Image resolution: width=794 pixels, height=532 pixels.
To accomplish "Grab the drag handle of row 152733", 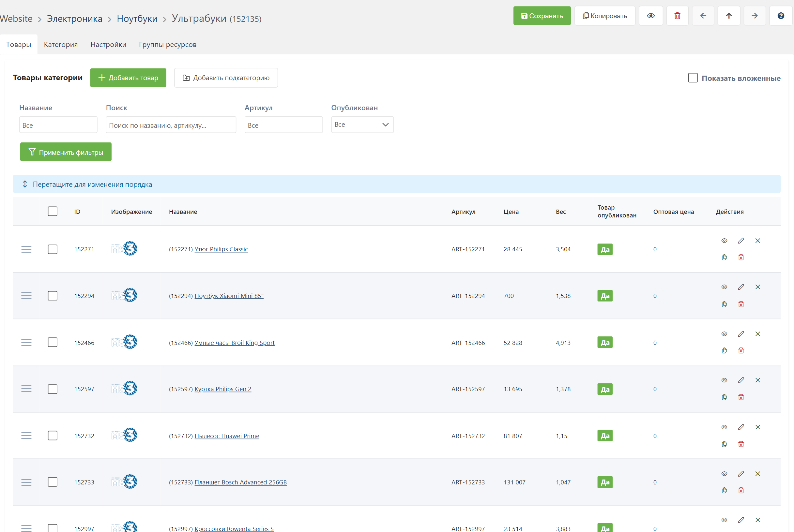I will pyautogui.click(x=26, y=482).
